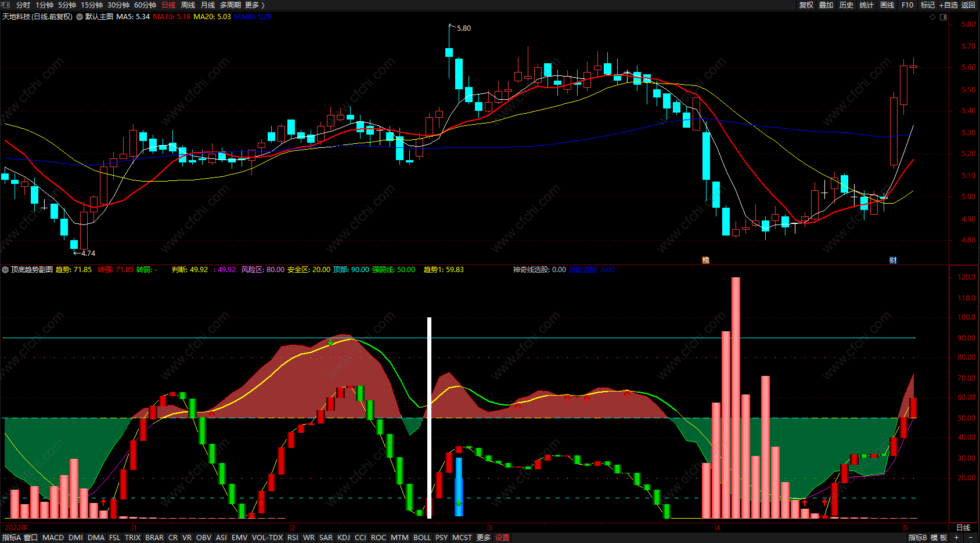The height and width of the screenshot is (543, 980).
Task: Select the MACD indicator
Action: (53, 538)
